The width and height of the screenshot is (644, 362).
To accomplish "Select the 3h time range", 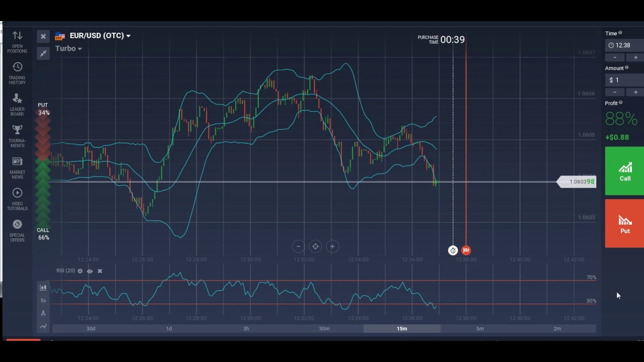I will [x=246, y=328].
